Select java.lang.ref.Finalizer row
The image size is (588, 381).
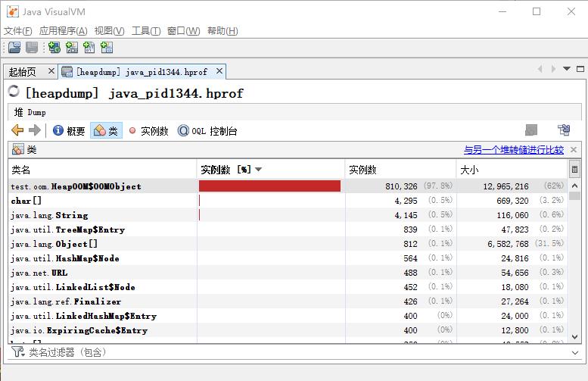[x=288, y=301]
